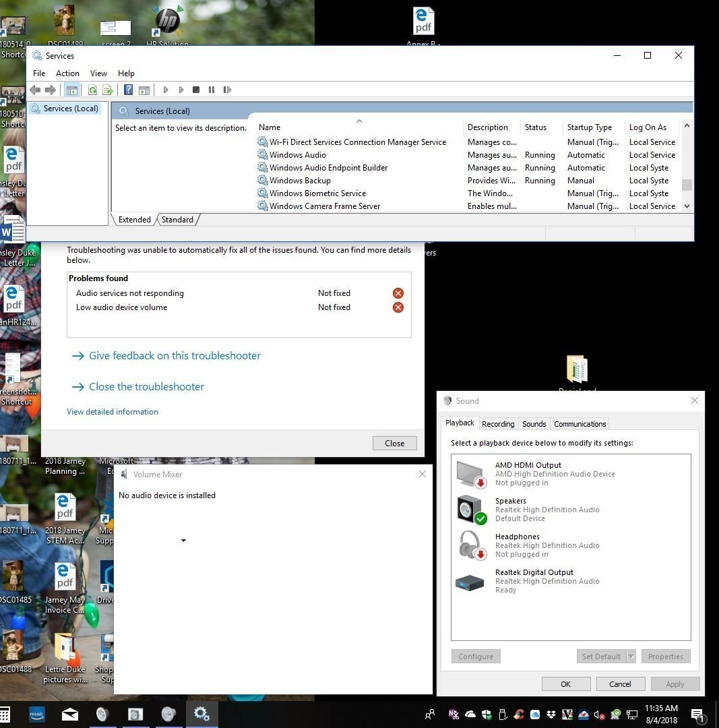Switch to the Sounds tab
This screenshot has height=728, width=719.
(x=534, y=424)
